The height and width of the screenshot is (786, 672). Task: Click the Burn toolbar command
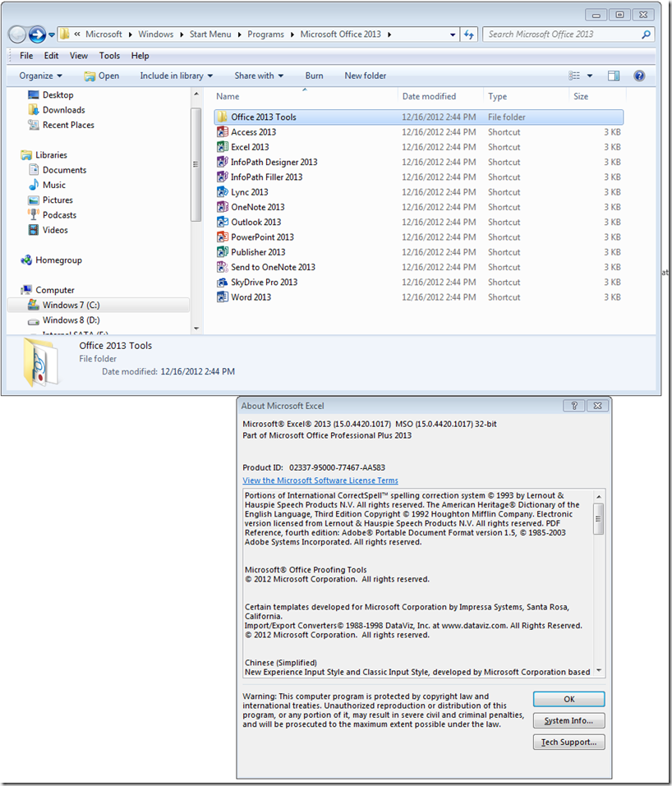(x=314, y=76)
